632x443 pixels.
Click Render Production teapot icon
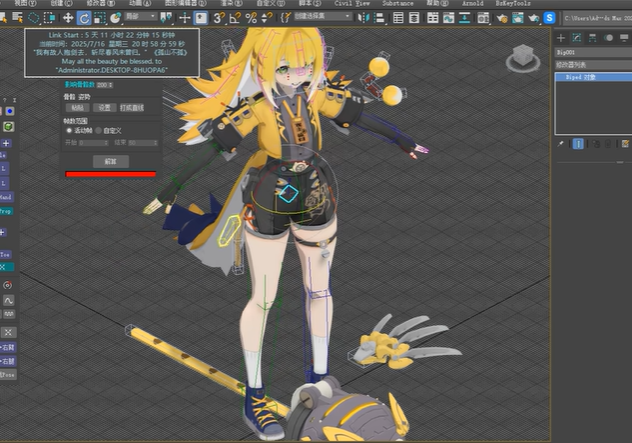pyautogui.click(x=534, y=18)
